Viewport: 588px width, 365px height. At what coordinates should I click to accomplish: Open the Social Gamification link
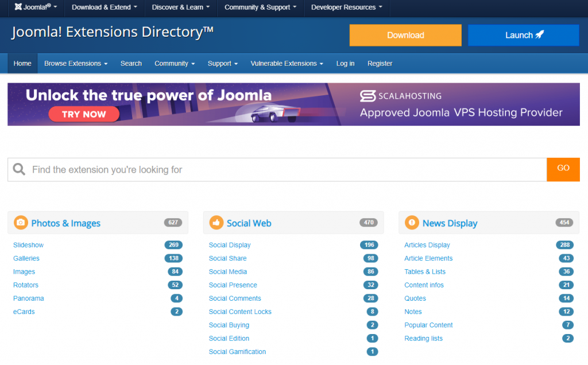(x=237, y=351)
